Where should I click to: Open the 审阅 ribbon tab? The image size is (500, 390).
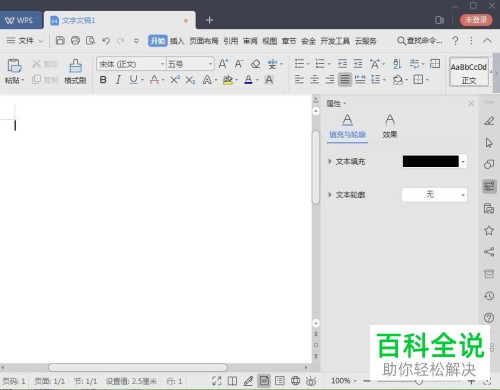click(x=250, y=41)
